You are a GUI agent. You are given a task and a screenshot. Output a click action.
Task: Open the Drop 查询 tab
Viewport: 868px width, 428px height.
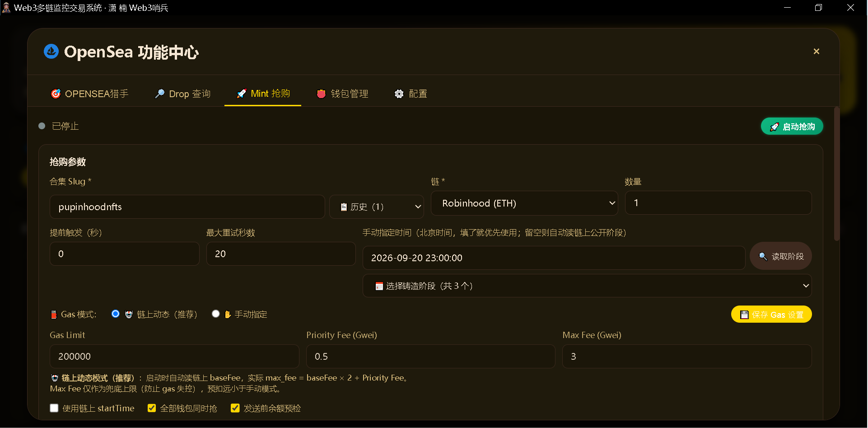click(x=182, y=94)
